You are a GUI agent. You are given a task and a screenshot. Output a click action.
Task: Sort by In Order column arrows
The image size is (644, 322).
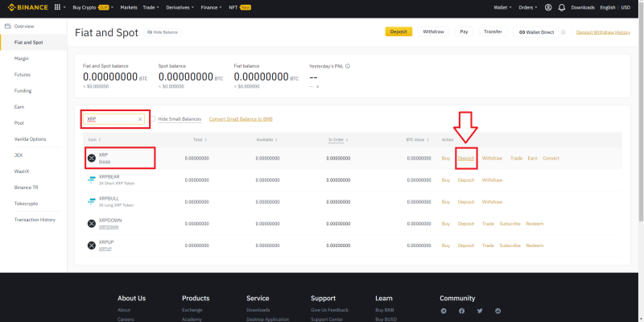[348, 139]
